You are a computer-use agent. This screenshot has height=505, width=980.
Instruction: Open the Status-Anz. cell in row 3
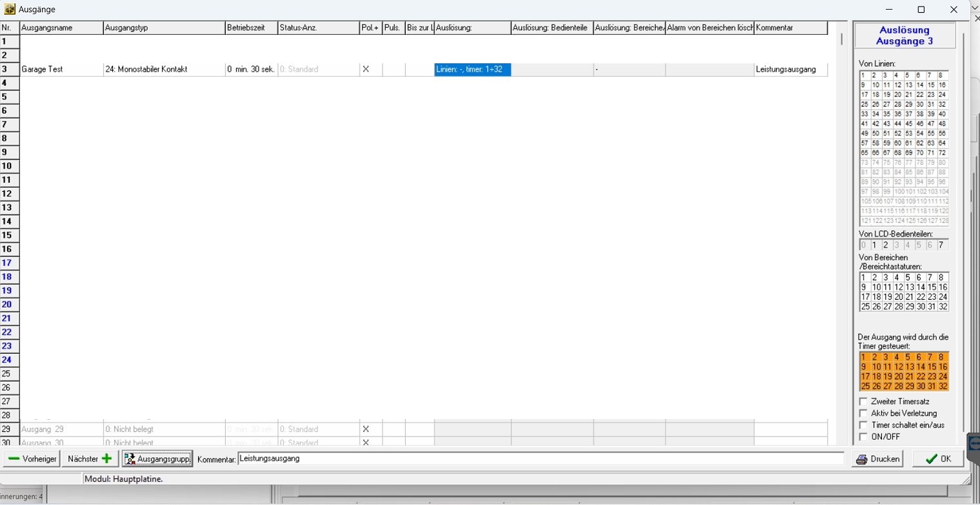click(x=318, y=70)
